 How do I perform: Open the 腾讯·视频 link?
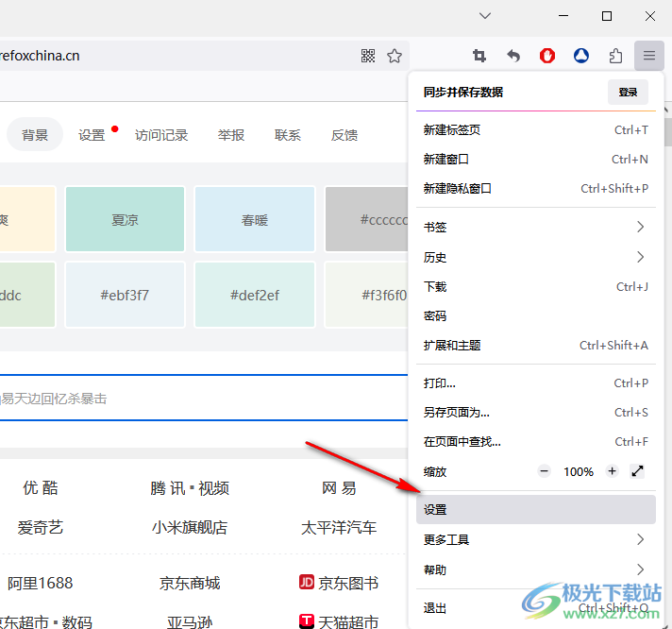190,488
